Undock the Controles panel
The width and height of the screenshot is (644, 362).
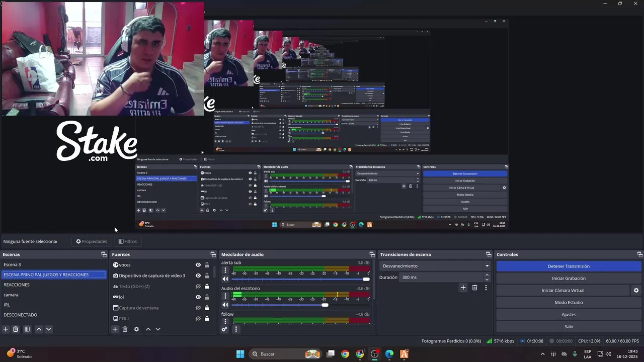point(639,254)
